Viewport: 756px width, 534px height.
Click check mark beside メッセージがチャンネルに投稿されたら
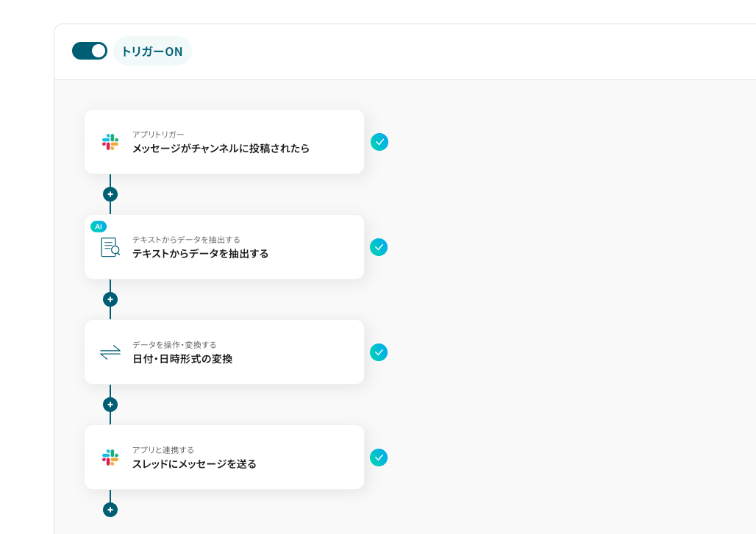[x=379, y=142]
